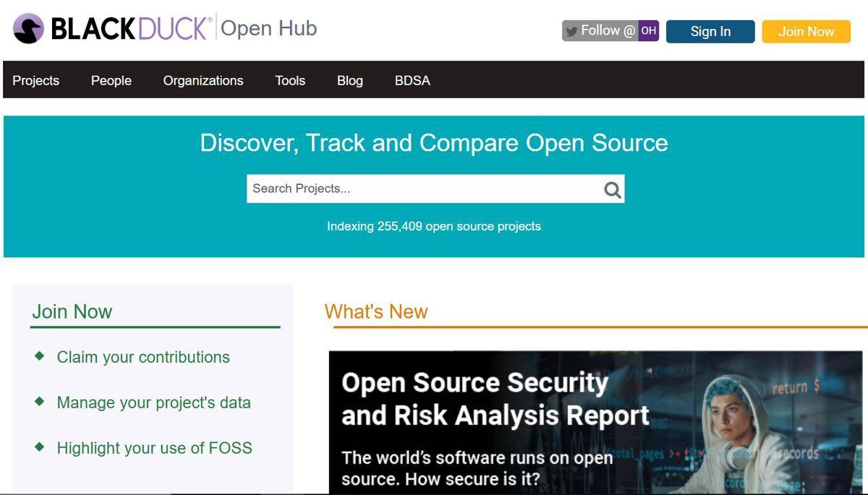
Task: Click the Black Duck logo icon
Action: point(28,29)
